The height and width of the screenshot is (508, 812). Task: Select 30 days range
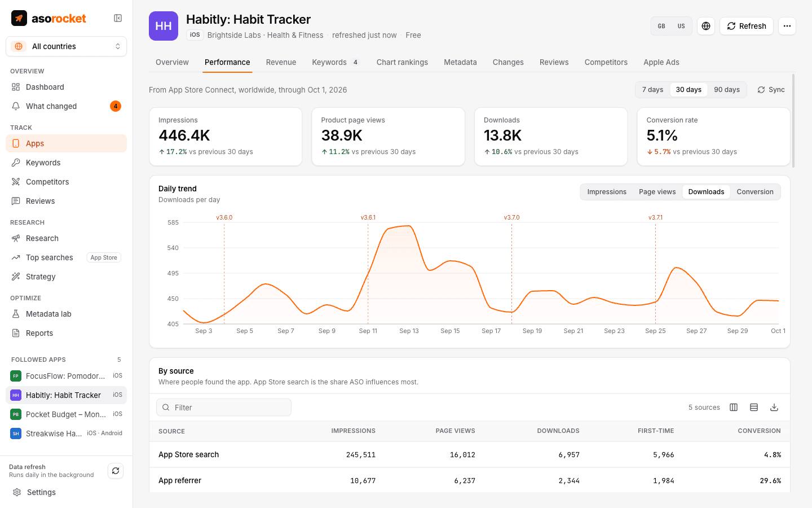click(689, 90)
